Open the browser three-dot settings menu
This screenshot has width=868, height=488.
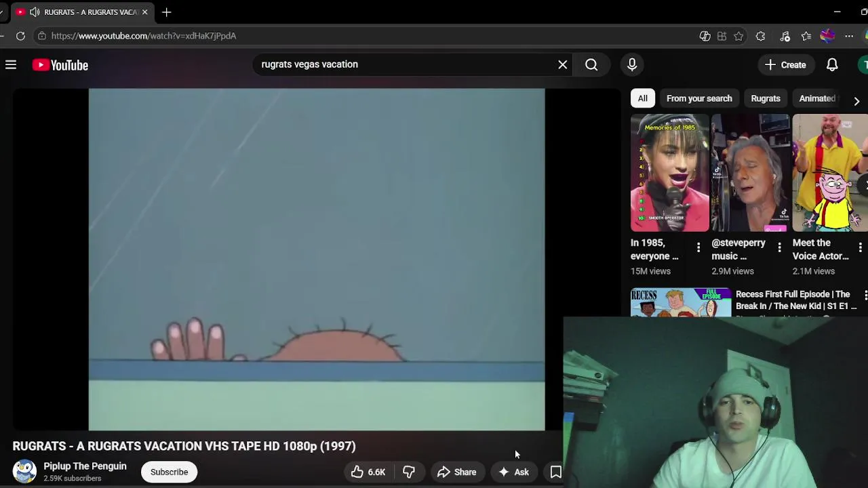point(849,36)
